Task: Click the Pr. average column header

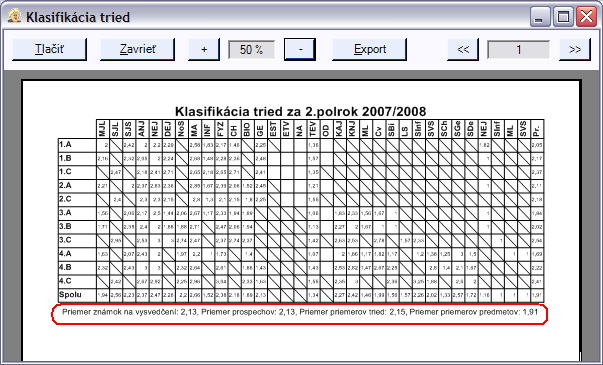Action: point(537,129)
